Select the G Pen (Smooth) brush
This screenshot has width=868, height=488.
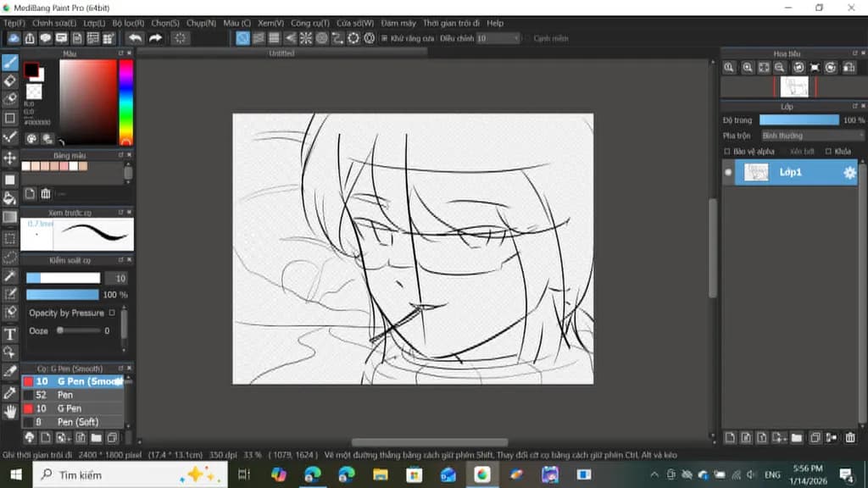(73, 381)
